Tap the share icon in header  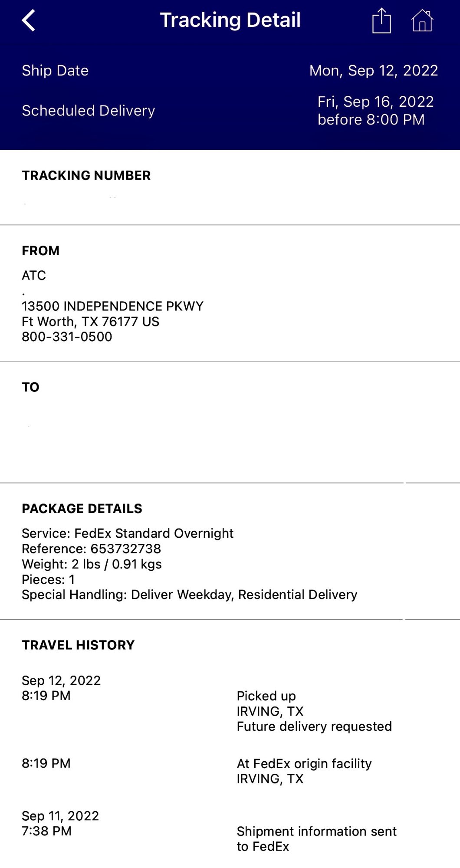(381, 20)
